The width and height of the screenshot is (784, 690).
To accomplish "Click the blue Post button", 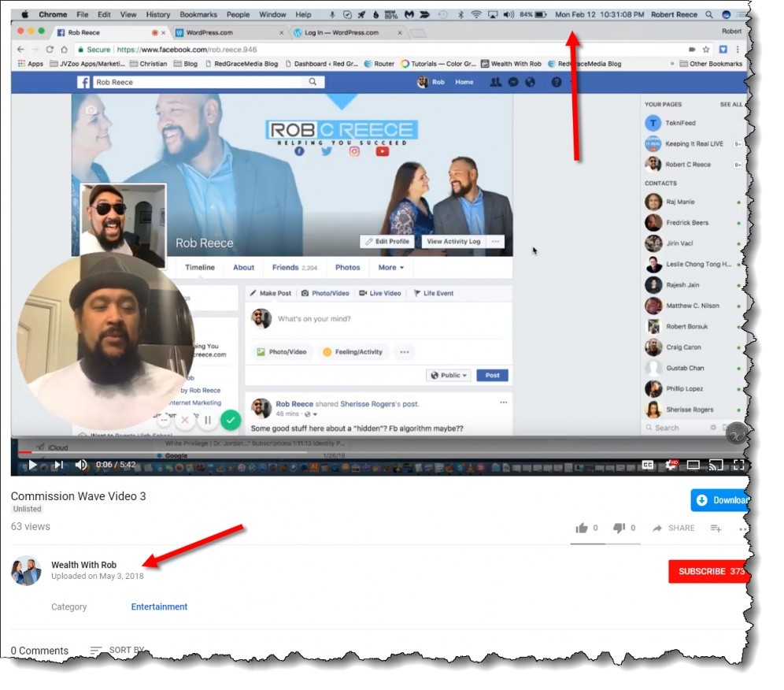I will click(492, 375).
